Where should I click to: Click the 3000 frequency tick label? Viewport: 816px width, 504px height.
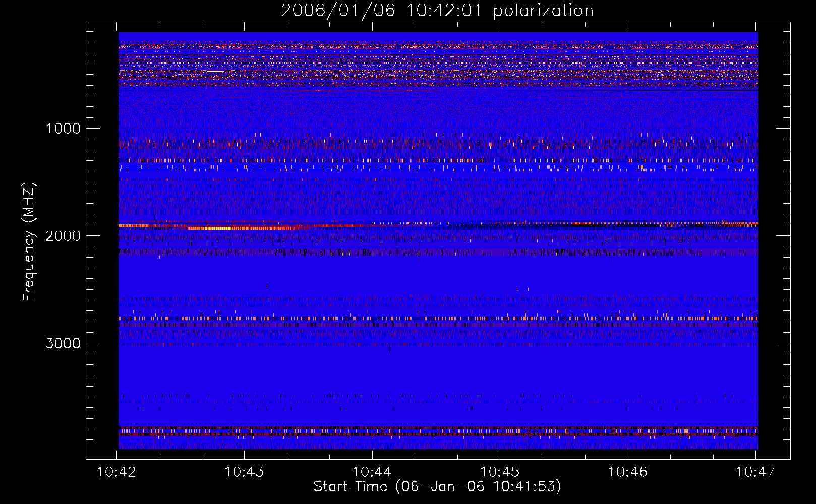tap(63, 343)
